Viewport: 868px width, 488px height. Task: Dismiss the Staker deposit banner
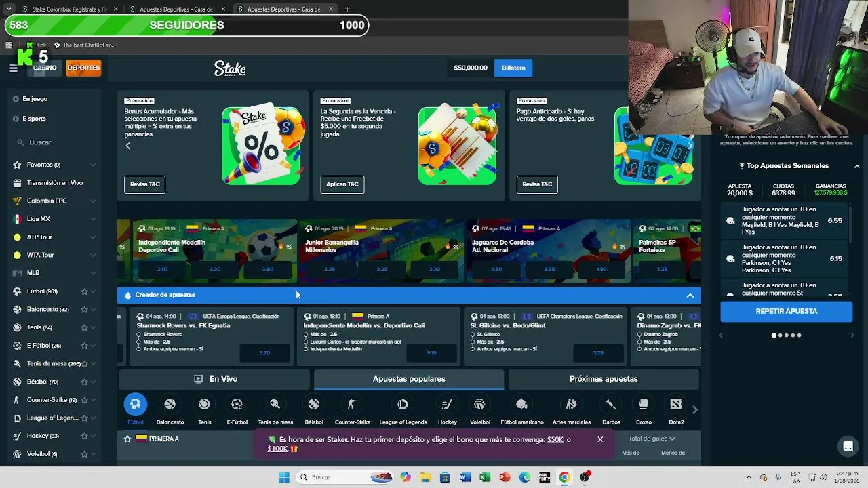coord(600,439)
